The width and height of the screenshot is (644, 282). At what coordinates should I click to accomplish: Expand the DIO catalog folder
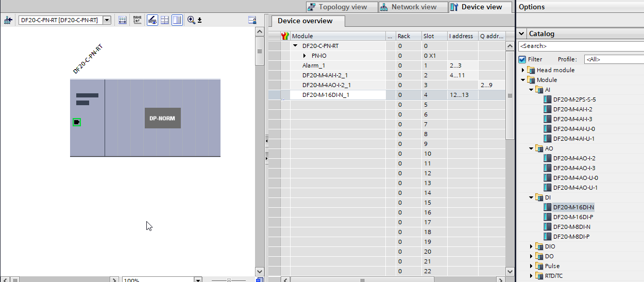coord(531,247)
